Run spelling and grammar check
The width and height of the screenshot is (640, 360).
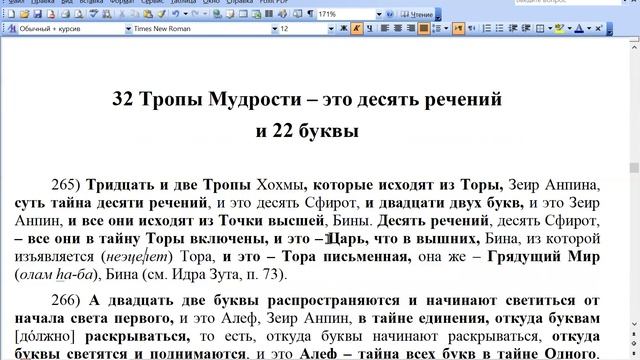coord(93,14)
